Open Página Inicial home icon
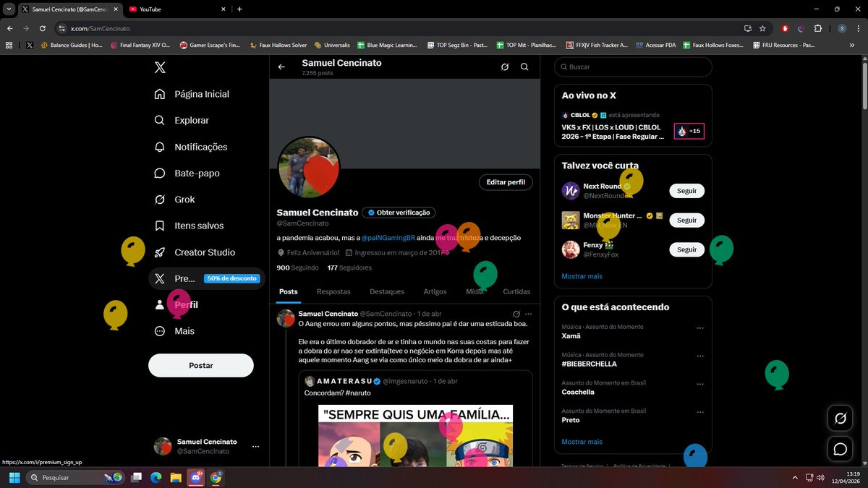 tap(160, 94)
